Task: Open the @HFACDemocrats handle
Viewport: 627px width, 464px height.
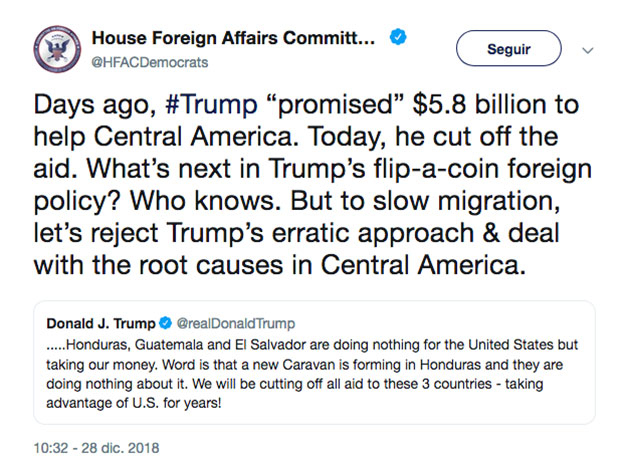Action: coord(150,62)
